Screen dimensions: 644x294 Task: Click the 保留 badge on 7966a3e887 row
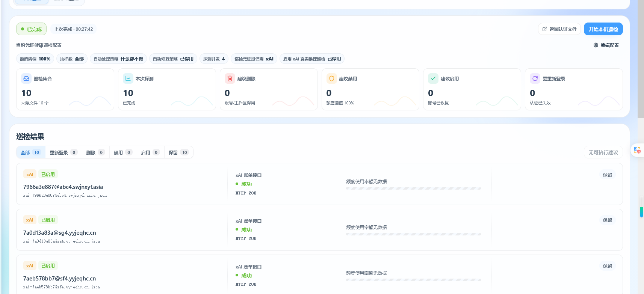[608, 175]
